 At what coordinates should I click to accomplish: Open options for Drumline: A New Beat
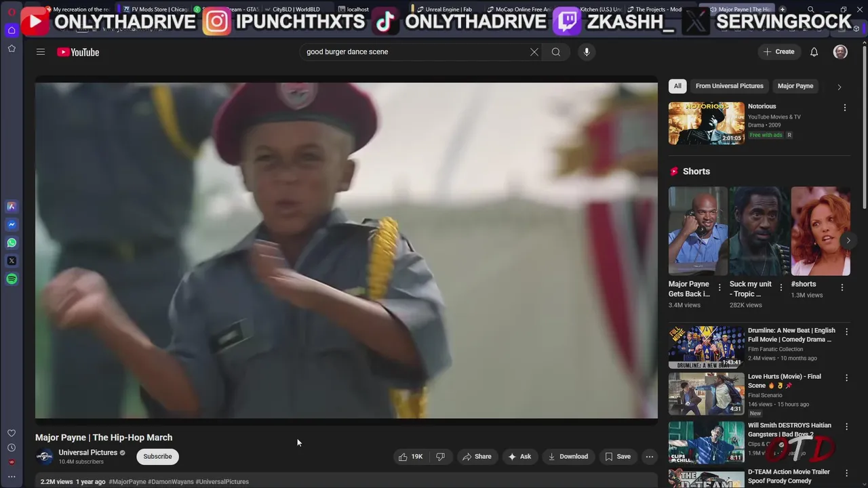[x=846, y=332]
